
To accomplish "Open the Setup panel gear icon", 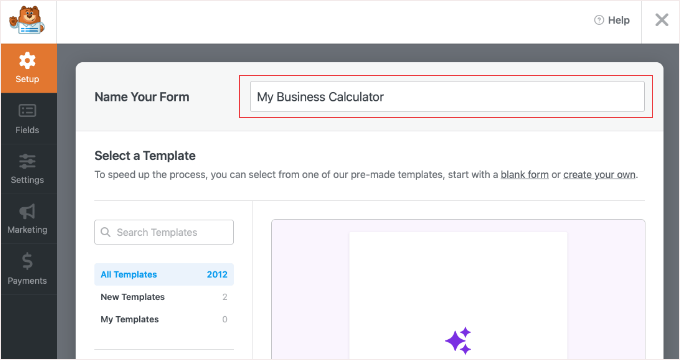I will click(27, 61).
